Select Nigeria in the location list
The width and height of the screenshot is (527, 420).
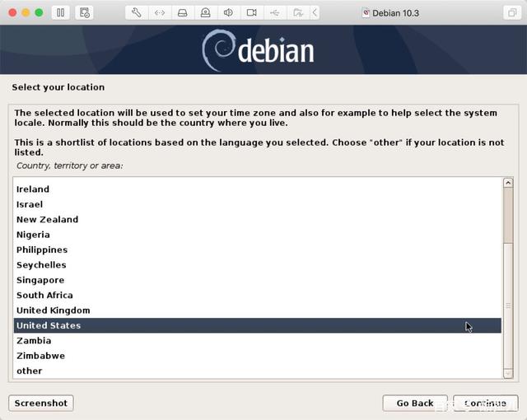(x=258, y=235)
